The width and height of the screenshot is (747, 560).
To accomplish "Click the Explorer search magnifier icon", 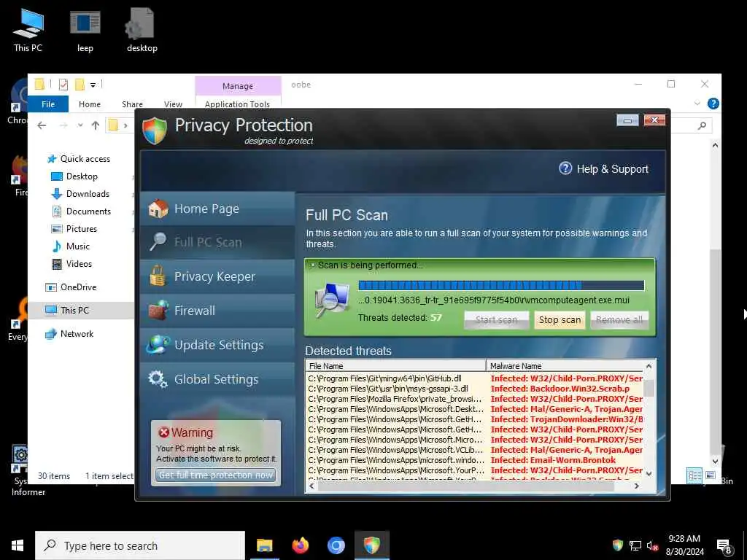I will [702, 125].
